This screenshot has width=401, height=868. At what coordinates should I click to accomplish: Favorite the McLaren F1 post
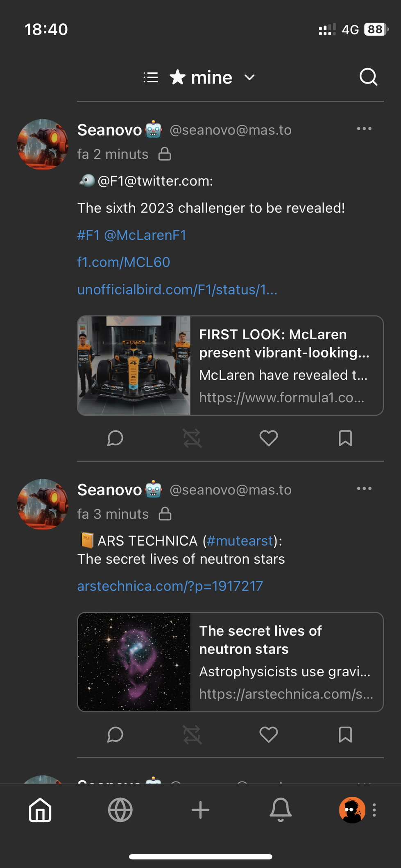click(x=269, y=438)
